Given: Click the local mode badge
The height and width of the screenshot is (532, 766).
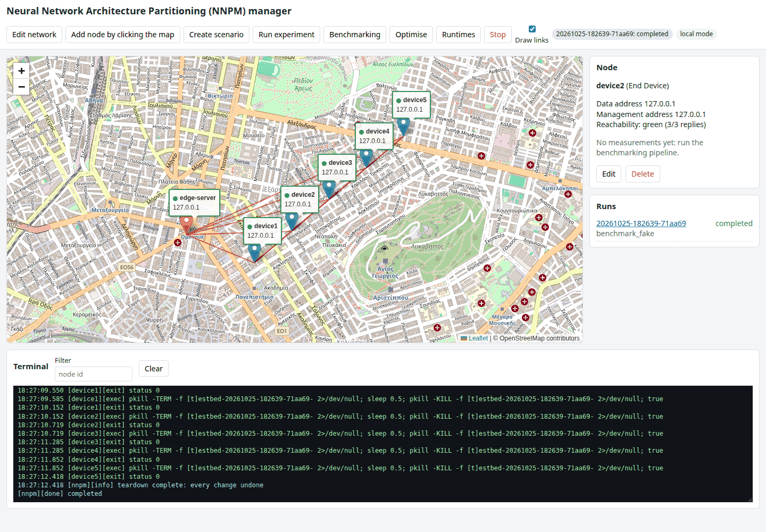Looking at the screenshot, I should [696, 34].
